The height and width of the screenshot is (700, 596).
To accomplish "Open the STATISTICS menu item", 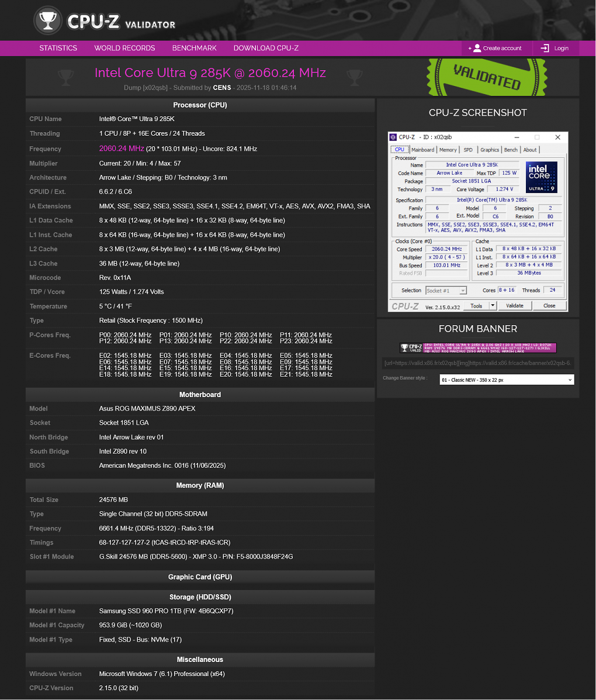I will (x=58, y=48).
